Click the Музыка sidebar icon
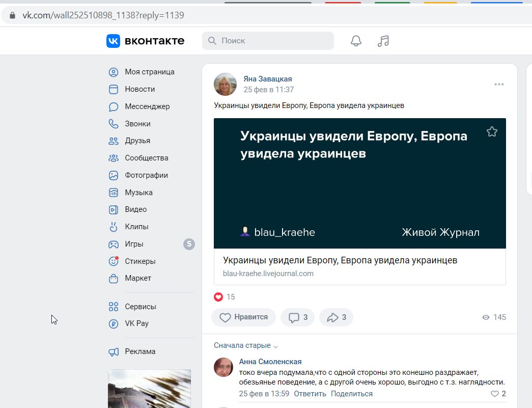The width and height of the screenshot is (532, 408). tap(114, 193)
